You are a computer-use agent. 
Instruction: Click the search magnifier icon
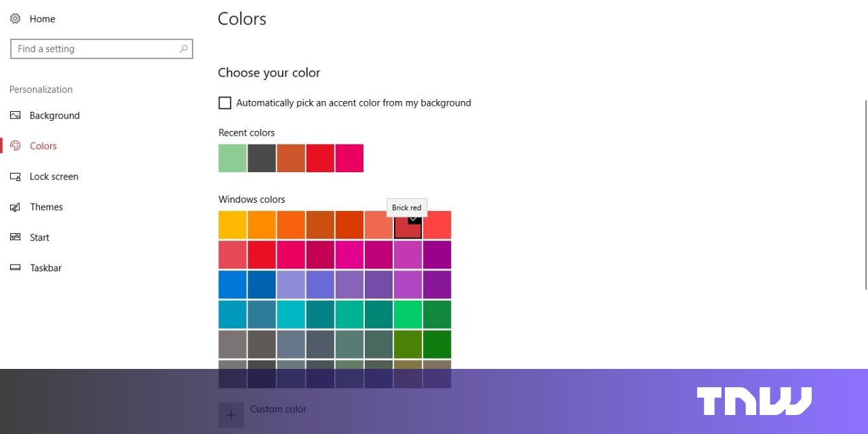pos(184,49)
